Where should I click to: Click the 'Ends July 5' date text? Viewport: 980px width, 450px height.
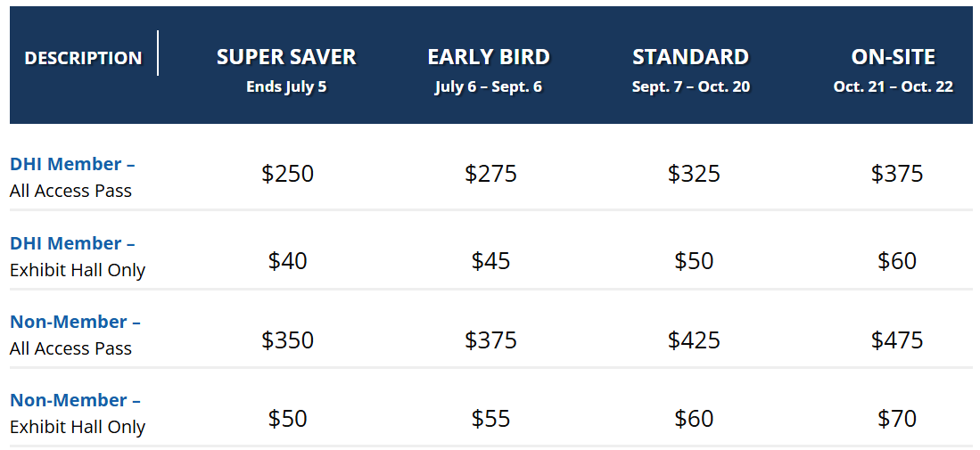pos(286,86)
